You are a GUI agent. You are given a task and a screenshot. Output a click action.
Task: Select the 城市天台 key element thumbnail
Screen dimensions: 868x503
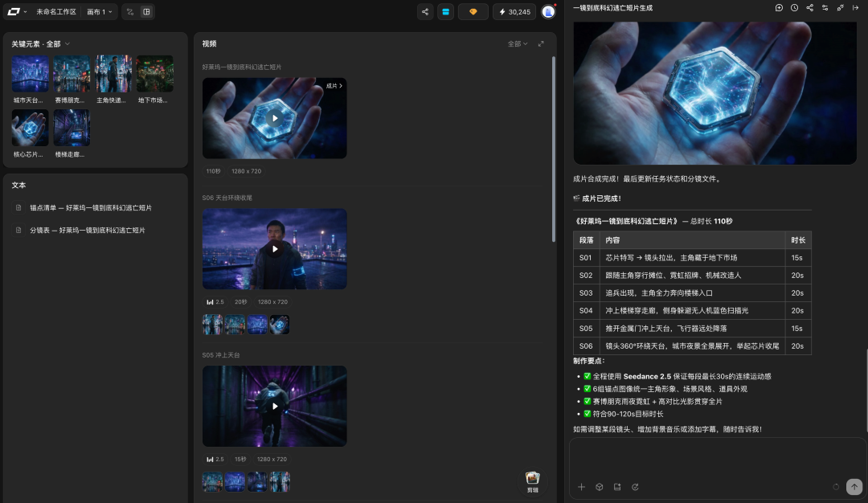click(x=30, y=74)
